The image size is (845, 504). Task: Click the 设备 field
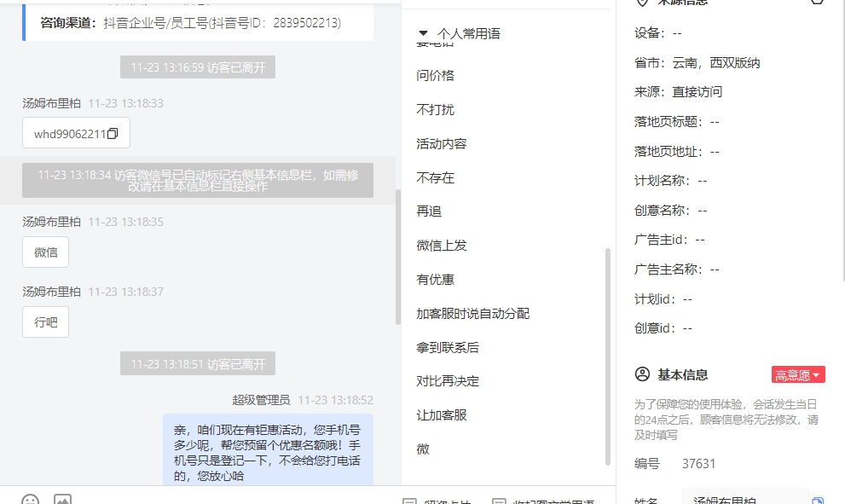pos(658,33)
